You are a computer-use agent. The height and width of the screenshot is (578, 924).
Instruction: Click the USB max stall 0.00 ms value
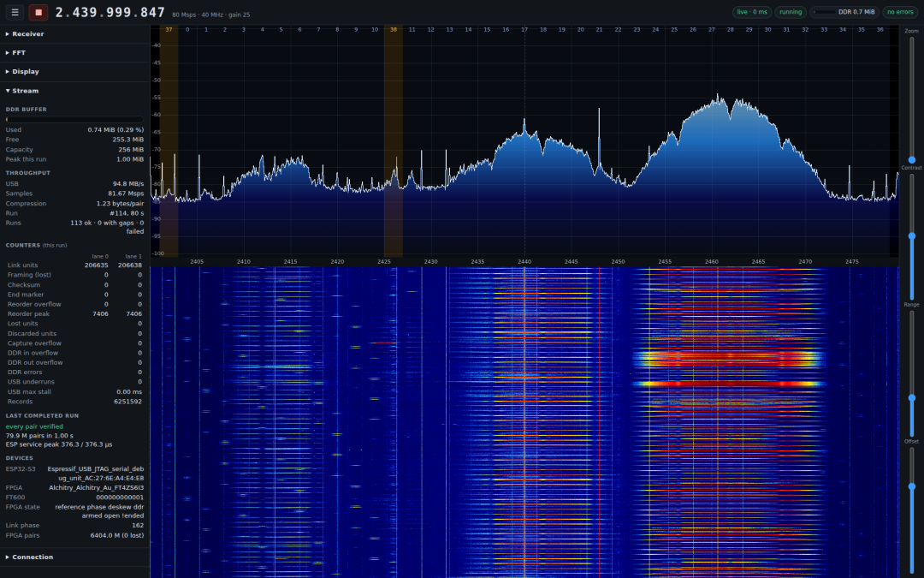[129, 391]
